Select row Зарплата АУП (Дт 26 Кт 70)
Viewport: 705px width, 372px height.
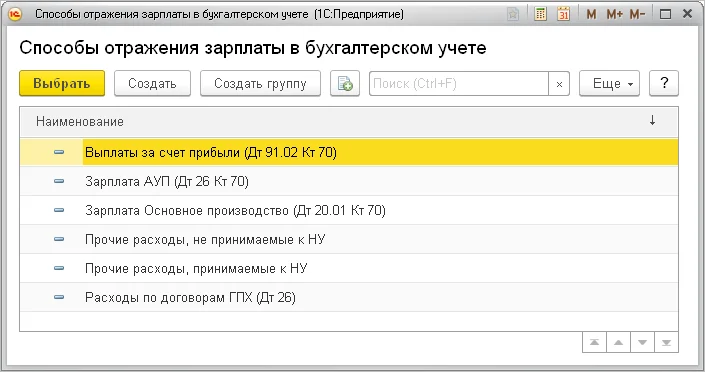point(349,181)
